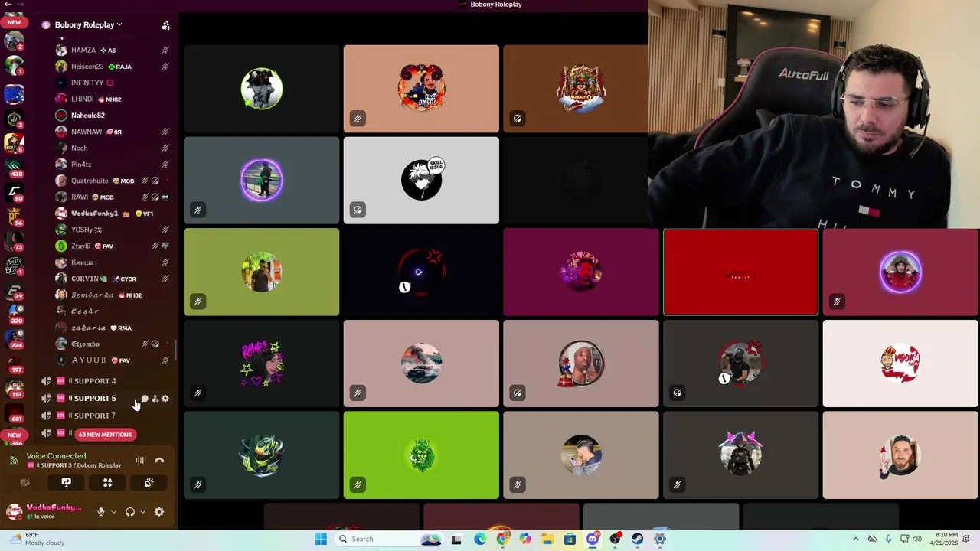
Task: Focus the tile with the SKILL ISSUE avatar
Action: click(x=421, y=180)
